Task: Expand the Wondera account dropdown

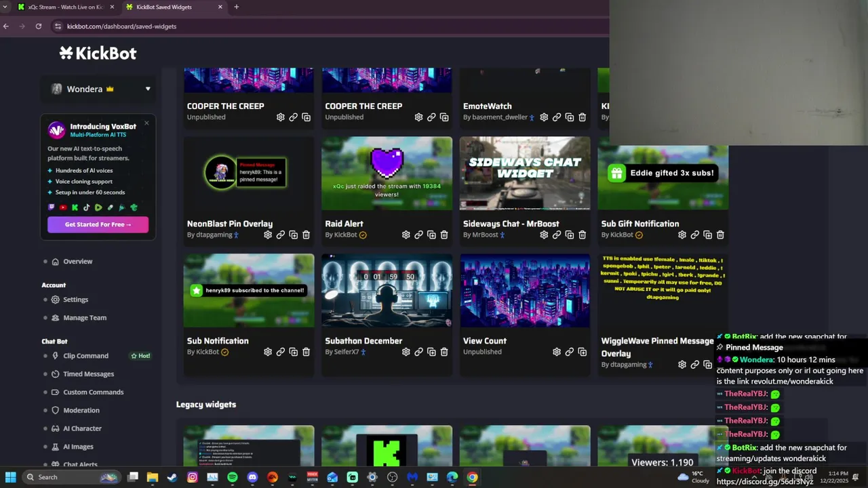Action: [148, 89]
